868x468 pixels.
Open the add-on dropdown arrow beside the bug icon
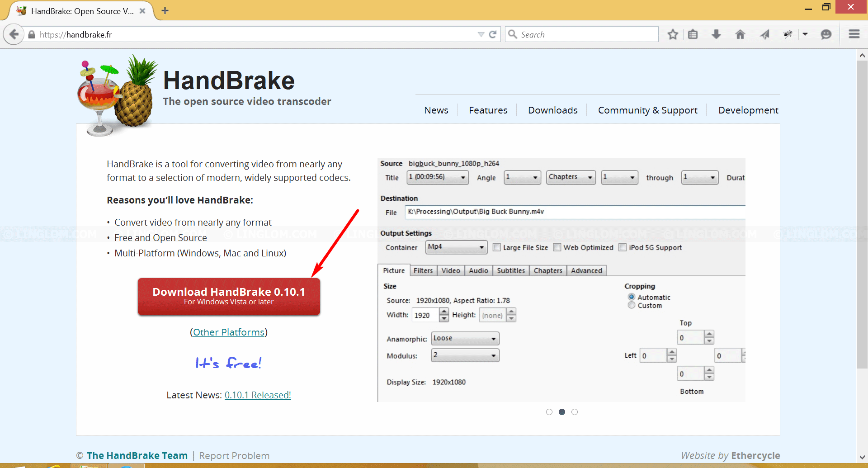pos(805,34)
